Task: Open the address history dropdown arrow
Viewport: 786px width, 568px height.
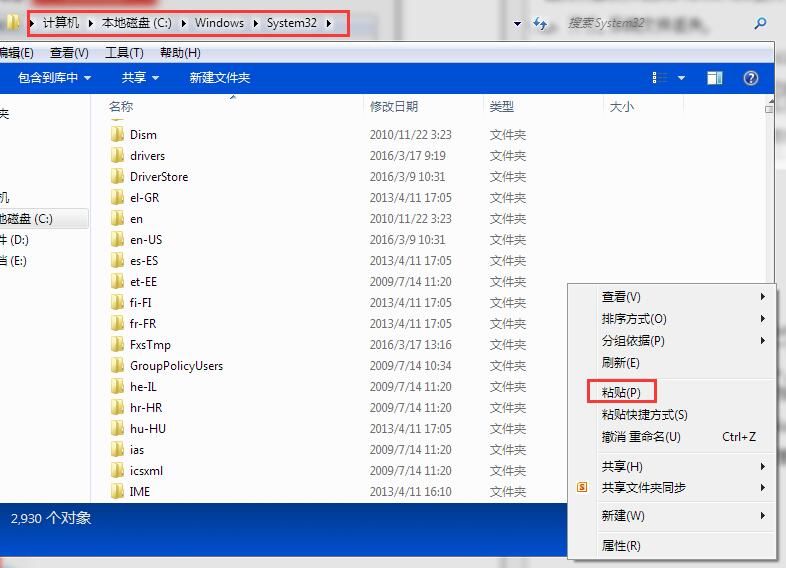Action: click(517, 24)
